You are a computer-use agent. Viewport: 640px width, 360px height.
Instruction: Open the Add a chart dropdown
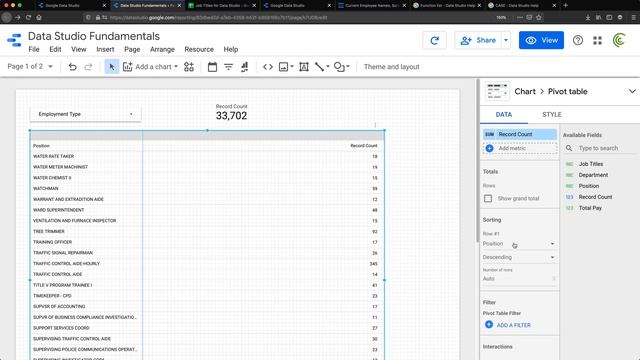pyautogui.click(x=150, y=67)
